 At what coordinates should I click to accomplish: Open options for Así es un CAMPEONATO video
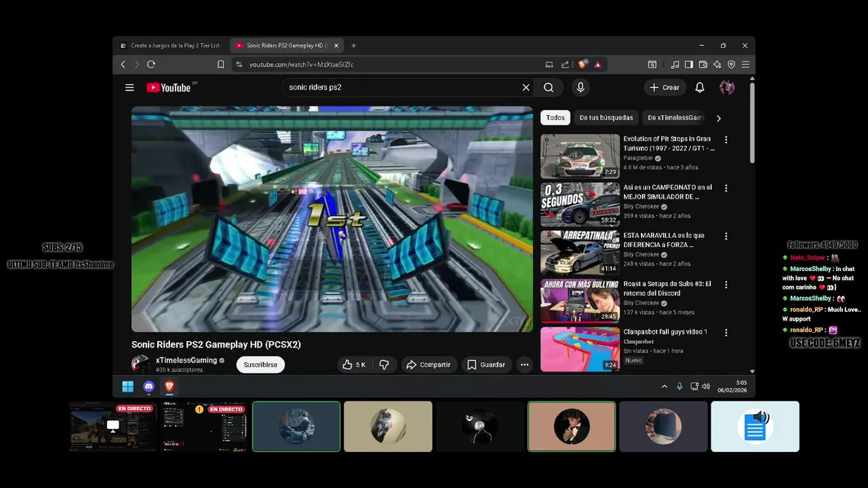pyautogui.click(x=726, y=188)
